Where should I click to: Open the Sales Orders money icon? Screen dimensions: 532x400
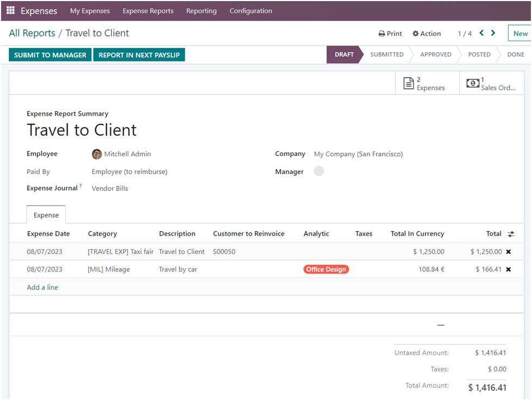pyautogui.click(x=473, y=84)
